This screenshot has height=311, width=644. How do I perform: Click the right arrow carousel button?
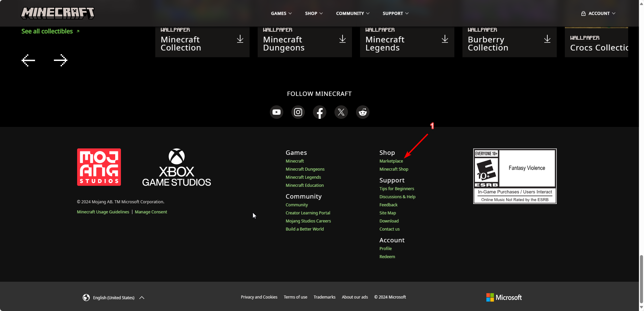[x=61, y=60]
